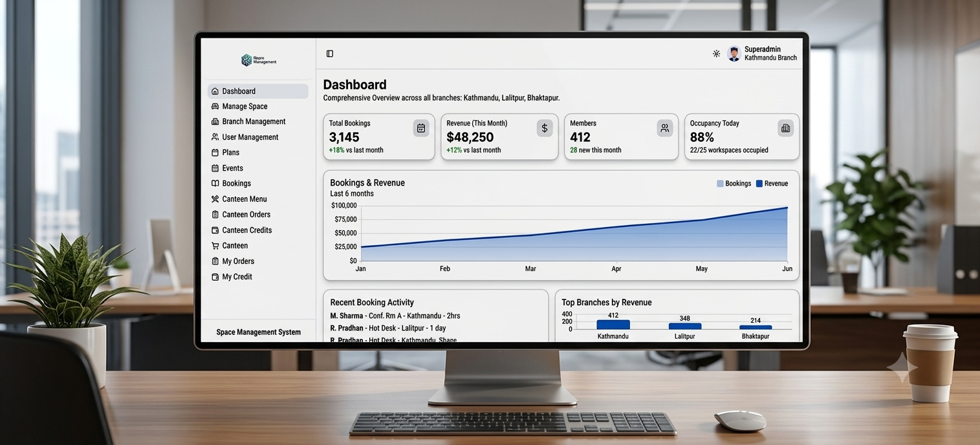
Task: Open the Superadmin avatar picture
Action: 734,54
